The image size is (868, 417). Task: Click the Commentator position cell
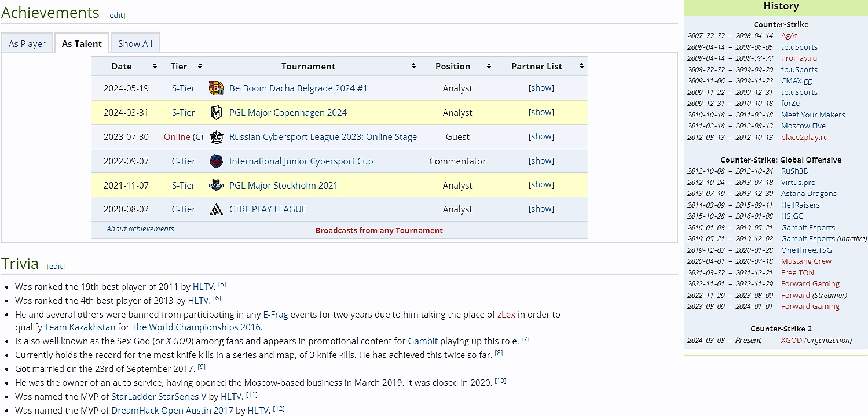[x=457, y=161]
